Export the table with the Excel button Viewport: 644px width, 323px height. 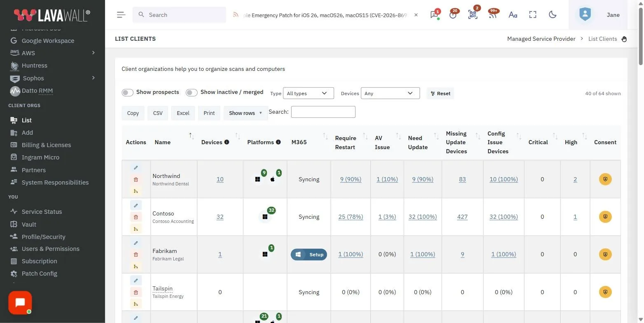click(x=183, y=113)
